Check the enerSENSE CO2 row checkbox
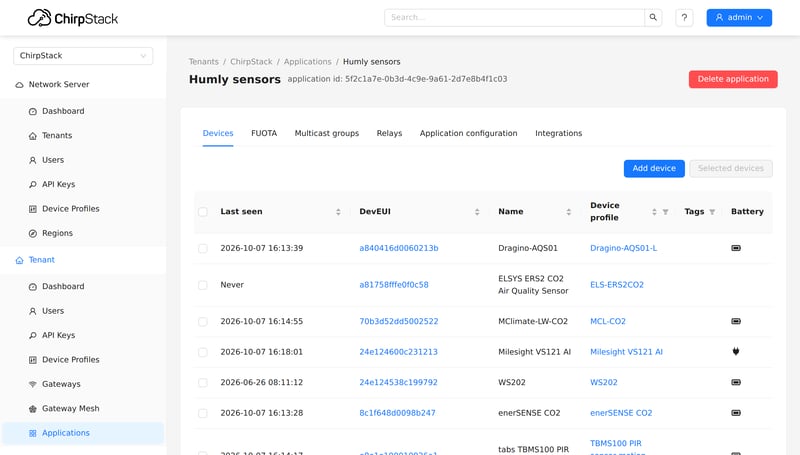 point(203,413)
